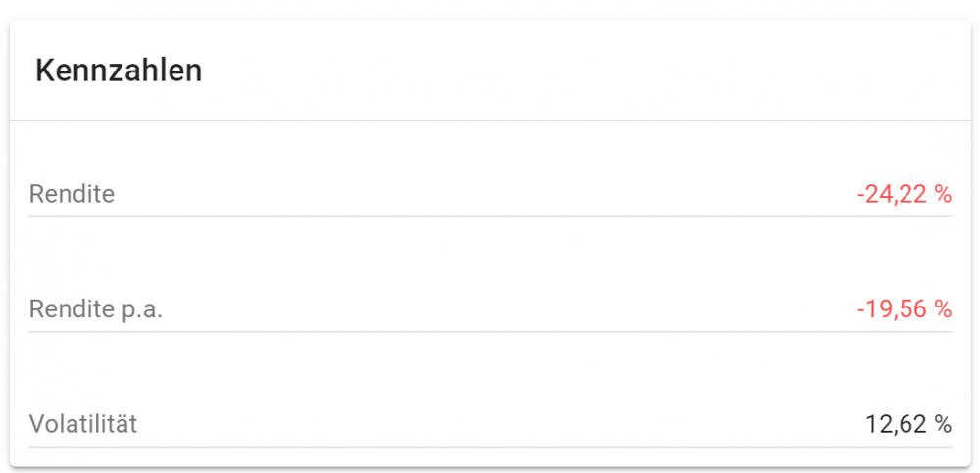Click blank space between Rendite p.a. and -19,56 %
980x473 pixels.
coord(490,309)
